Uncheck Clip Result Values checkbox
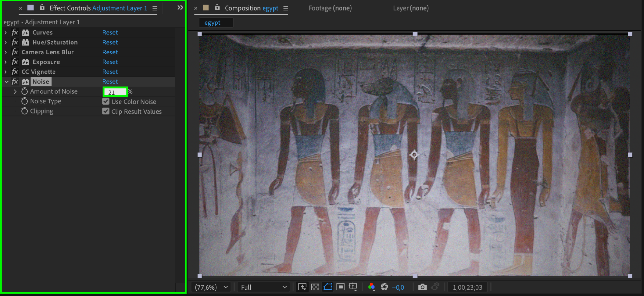 coord(106,111)
